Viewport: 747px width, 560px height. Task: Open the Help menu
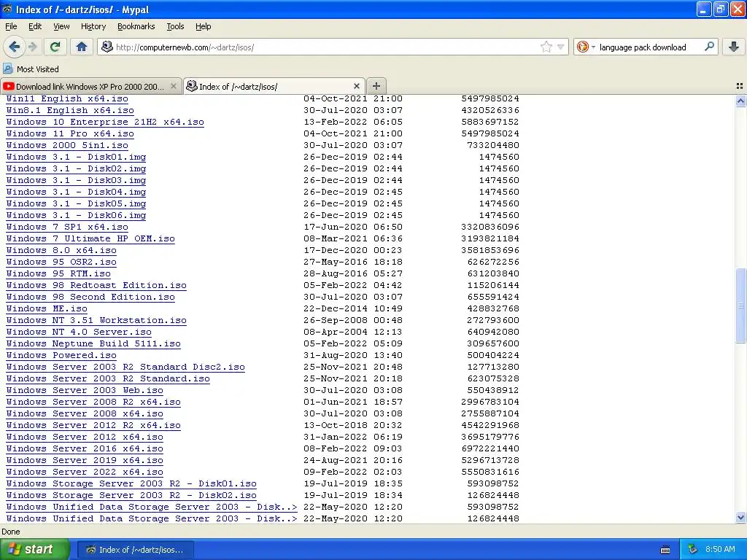pyautogui.click(x=203, y=26)
